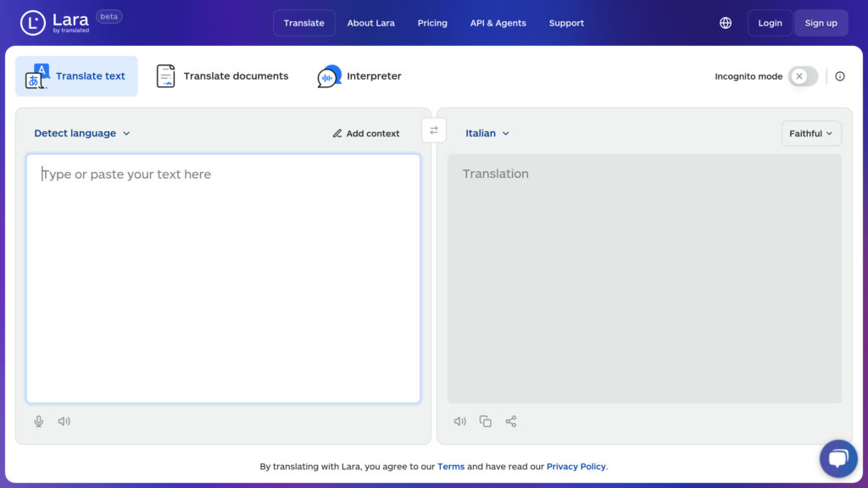Open the chat support bubble
Screen dimensions: 868x488
point(838,458)
